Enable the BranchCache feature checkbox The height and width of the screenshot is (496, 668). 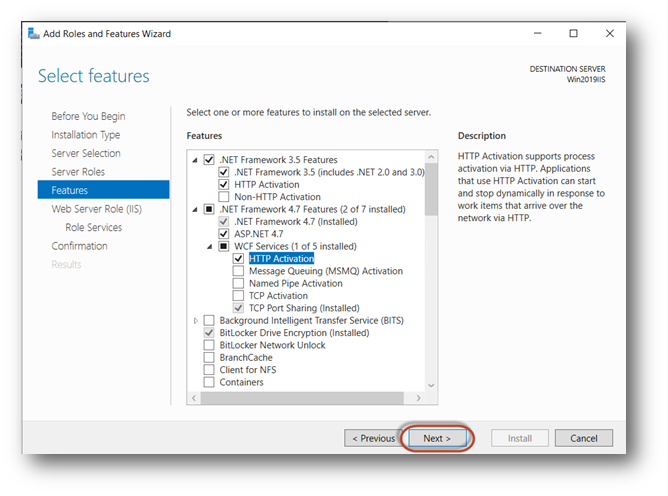click(209, 357)
